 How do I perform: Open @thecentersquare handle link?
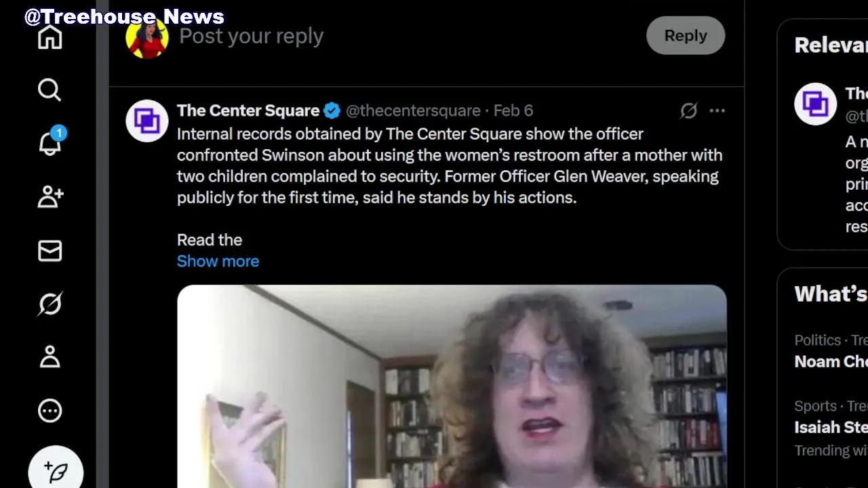pos(413,110)
